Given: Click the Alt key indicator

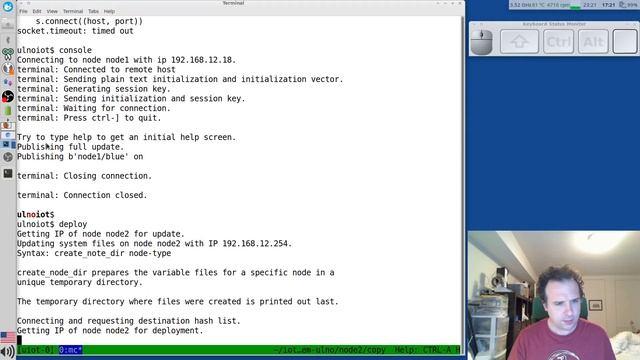Looking at the screenshot, I should [x=593, y=42].
